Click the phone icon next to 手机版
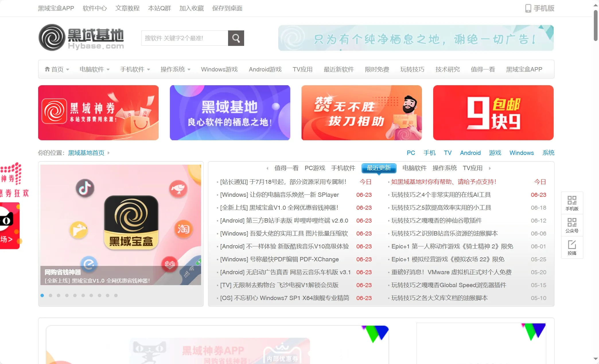 (x=528, y=8)
